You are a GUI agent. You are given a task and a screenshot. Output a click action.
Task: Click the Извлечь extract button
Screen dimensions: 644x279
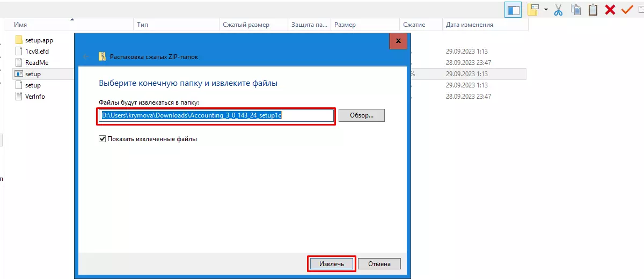[x=332, y=263]
